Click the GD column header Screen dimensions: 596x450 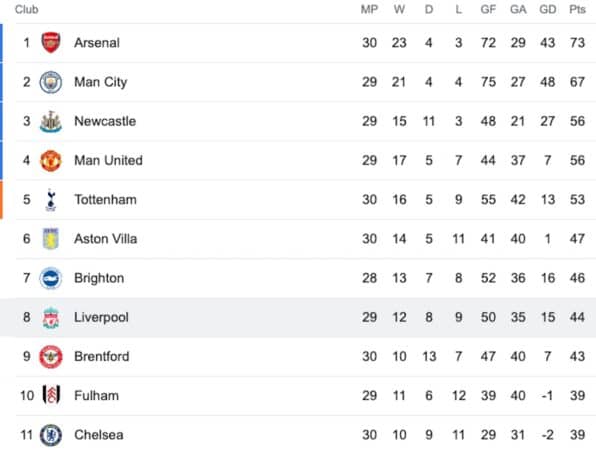coord(547,10)
